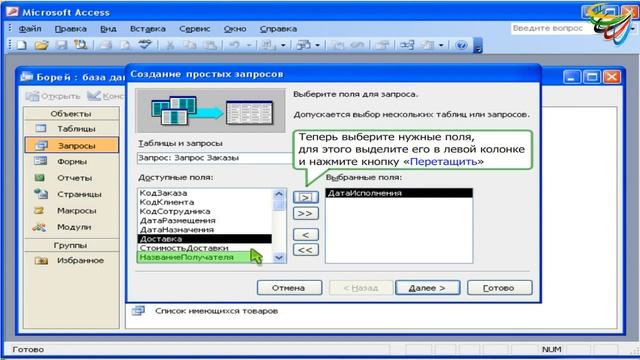Image resolution: width=640 pixels, height=360 pixels.
Task: Open the Избранное group
Action: tap(71, 260)
